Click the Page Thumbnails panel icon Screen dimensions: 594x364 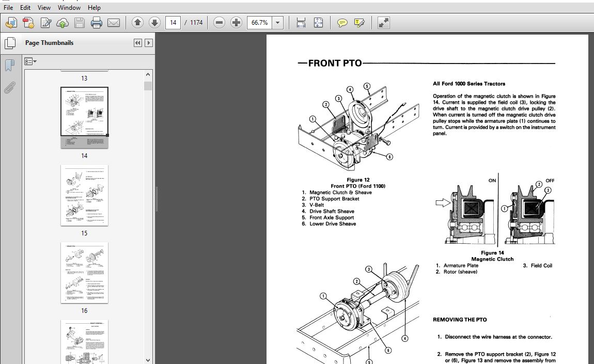coord(10,43)
